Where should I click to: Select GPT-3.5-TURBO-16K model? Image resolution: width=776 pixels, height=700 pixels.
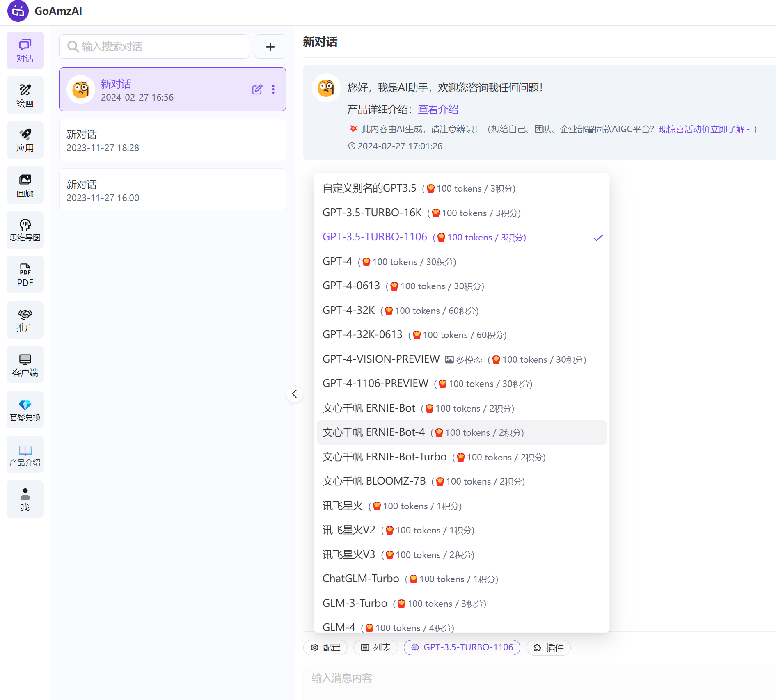coord(462,213)
